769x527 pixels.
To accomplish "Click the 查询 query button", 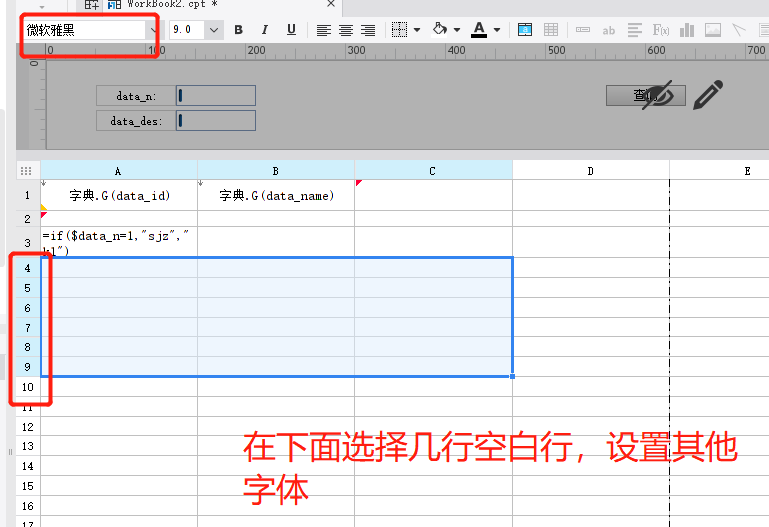I will 645,95.
